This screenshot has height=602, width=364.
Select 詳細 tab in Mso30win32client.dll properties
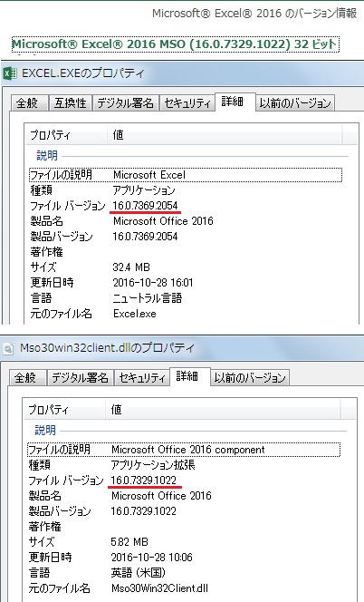click(189, 376)
